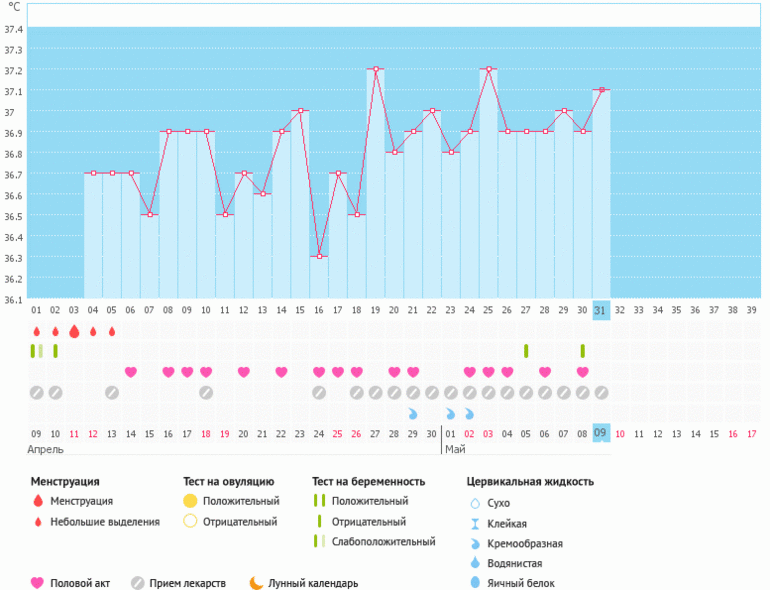Click the negative pregnancy test on cycle day 02

point(55,351)
